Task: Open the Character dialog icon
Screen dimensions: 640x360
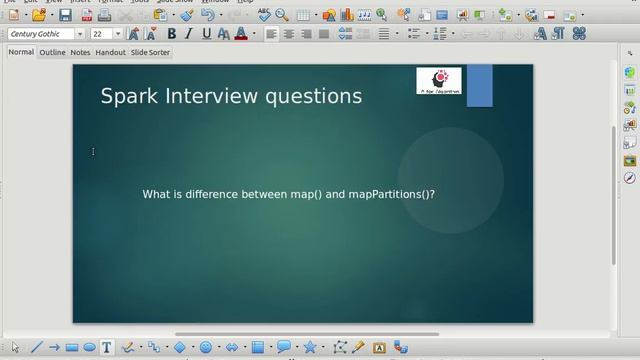Action: coord(540,34)
